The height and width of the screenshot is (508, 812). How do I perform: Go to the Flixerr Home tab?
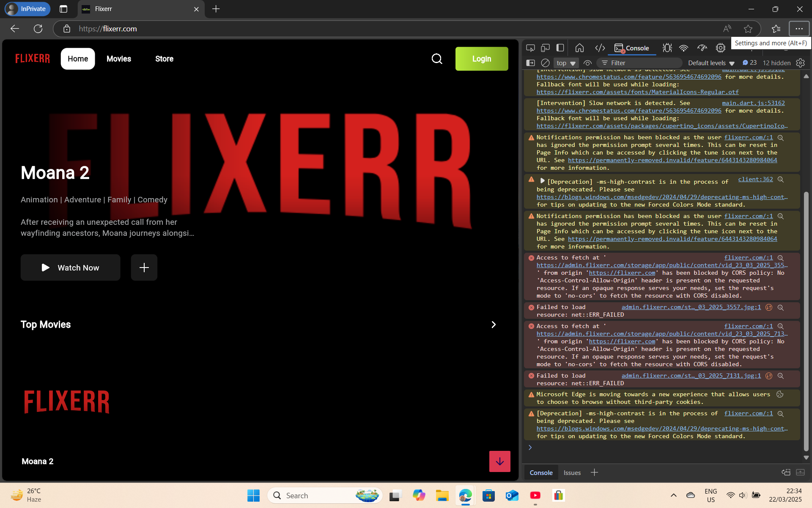(x=78, y=59)
